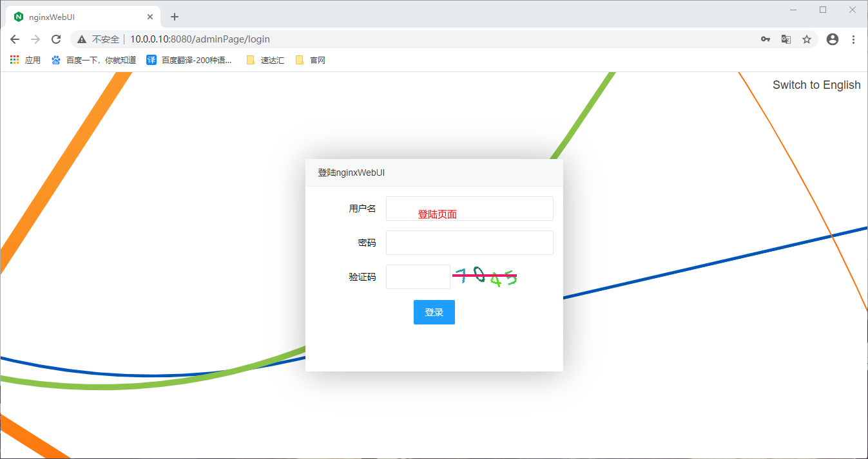The width and height of the screenshot is (868, 459).
Task: Open a new browser tab with the plus
Action: pyautogui.click(x=174, y=16)
